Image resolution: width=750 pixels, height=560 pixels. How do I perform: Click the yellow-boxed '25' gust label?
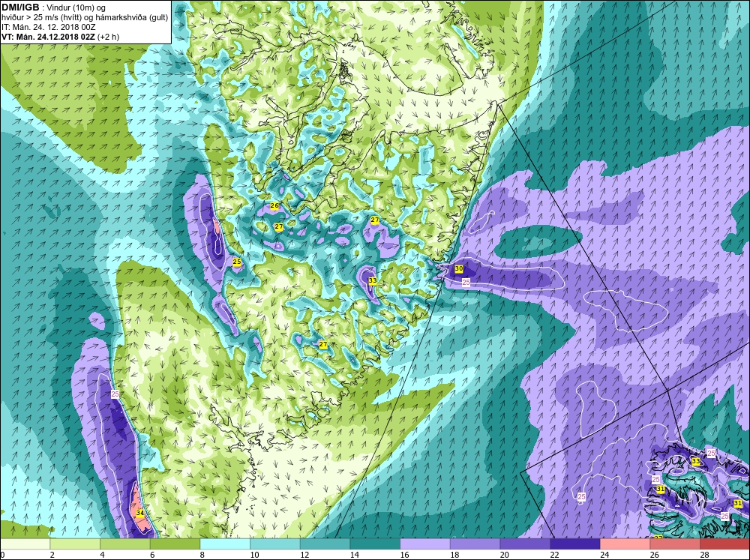point(237,262)
